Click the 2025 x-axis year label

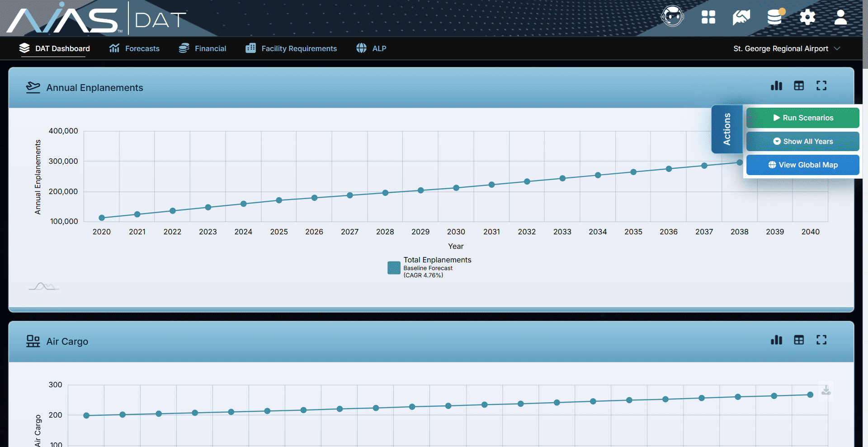tap(279, 232)
